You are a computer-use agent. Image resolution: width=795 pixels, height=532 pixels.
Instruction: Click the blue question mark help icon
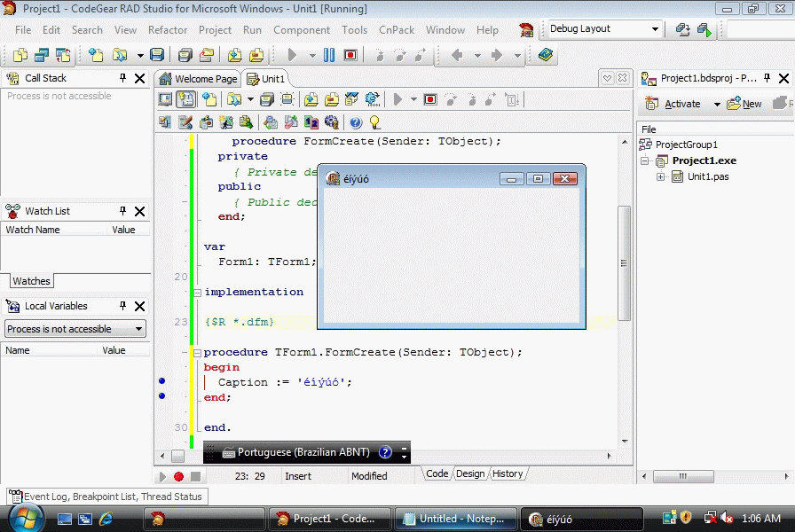356,122
